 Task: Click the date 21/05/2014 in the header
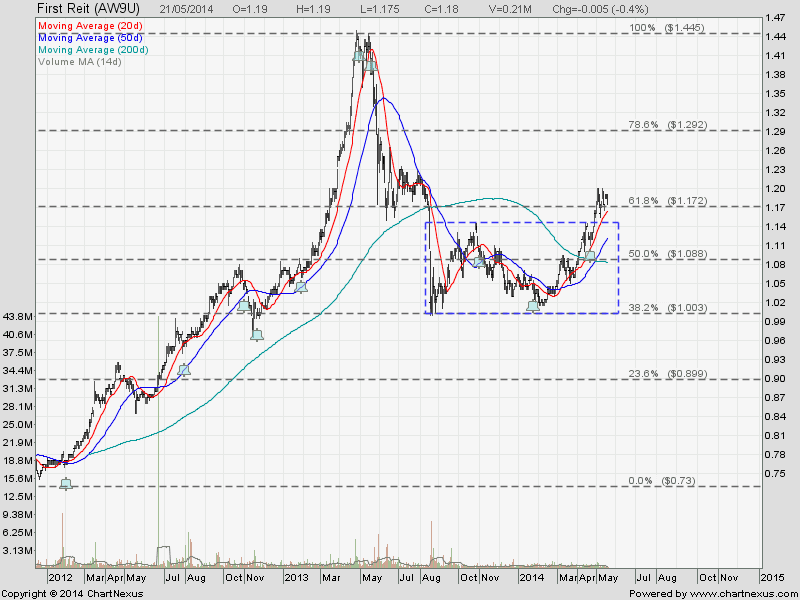(186, 9)
